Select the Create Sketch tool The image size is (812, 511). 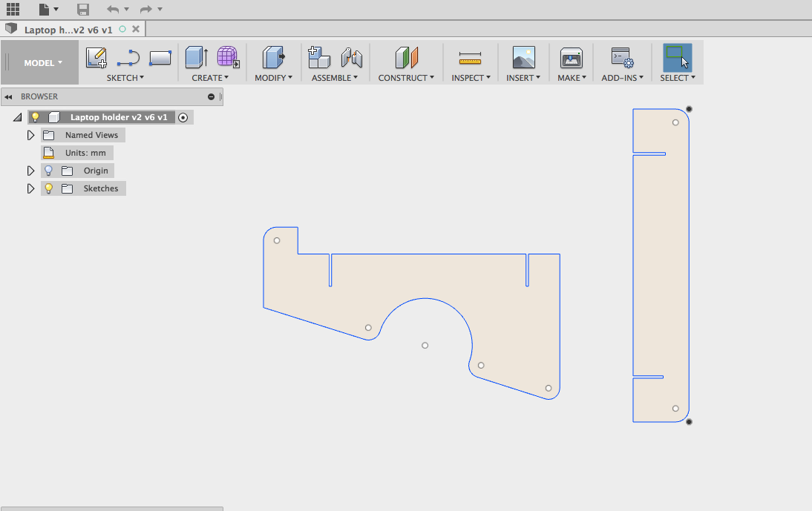(96, 57)
